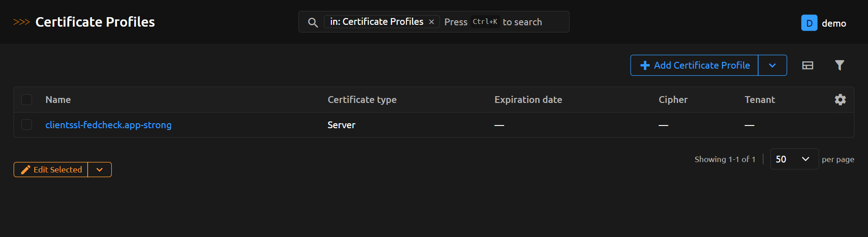Viewport: 868px width, 237px height.
Task: Click the Add Certificate Profile button
Action: [694, 65]
